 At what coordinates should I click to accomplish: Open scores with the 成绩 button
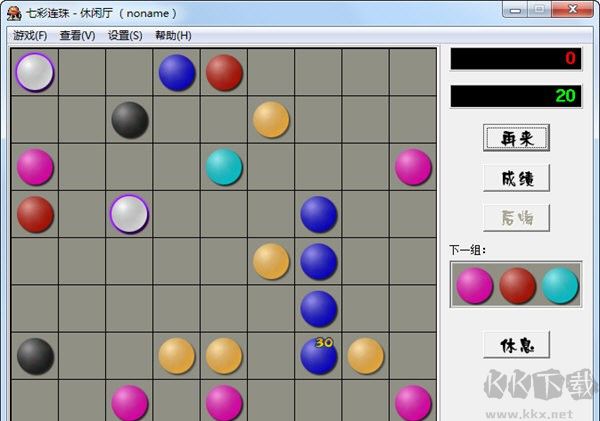tap(517, 178)
